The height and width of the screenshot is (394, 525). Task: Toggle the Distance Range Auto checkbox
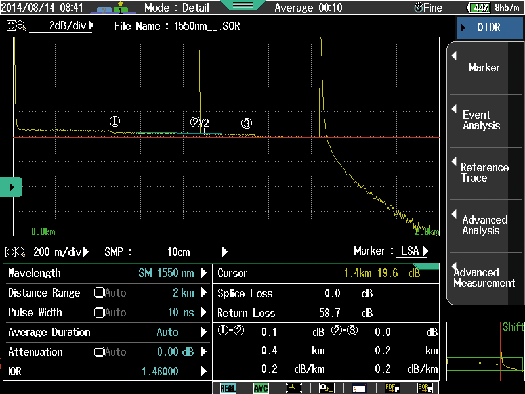coord(99,293)
